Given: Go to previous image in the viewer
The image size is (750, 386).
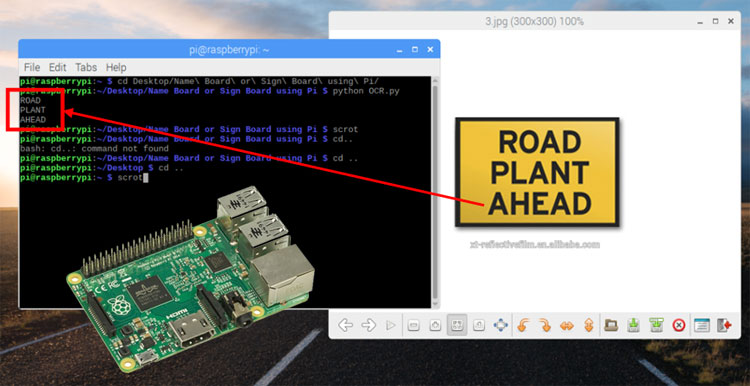Looking at the screenshot, I should (345, 326).
